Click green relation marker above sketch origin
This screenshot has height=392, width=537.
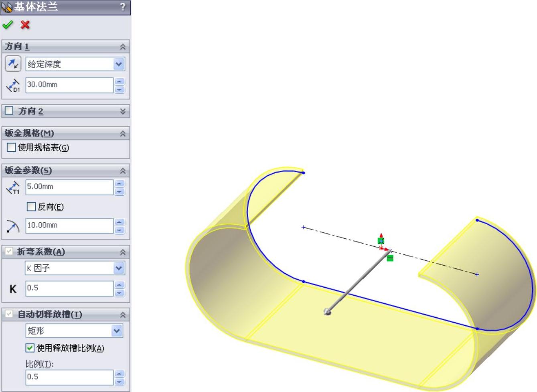point(381,241)
